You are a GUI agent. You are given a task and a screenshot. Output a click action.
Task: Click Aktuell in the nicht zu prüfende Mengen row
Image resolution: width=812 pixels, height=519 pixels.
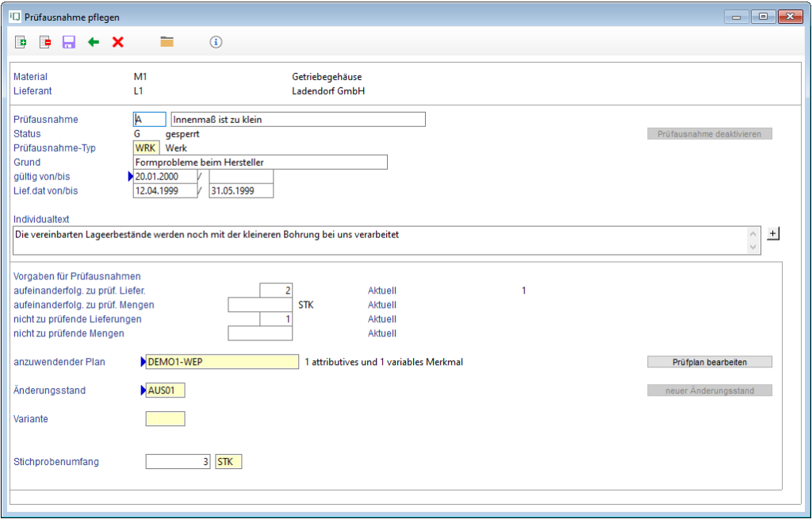(x=382, y=333)
